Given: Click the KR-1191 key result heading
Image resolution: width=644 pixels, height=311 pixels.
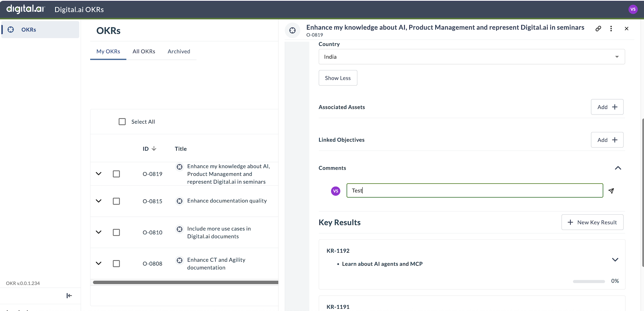Looking at the screenshot, I should click(338, 307).
